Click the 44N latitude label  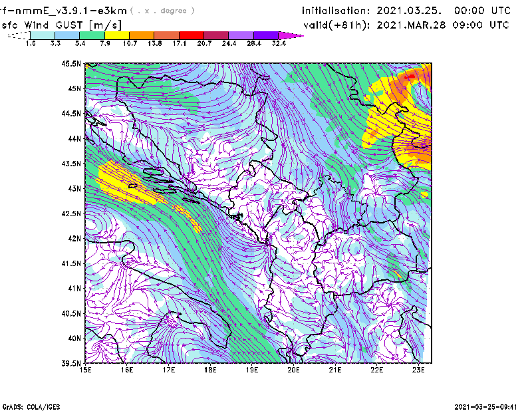coord(74,138)
